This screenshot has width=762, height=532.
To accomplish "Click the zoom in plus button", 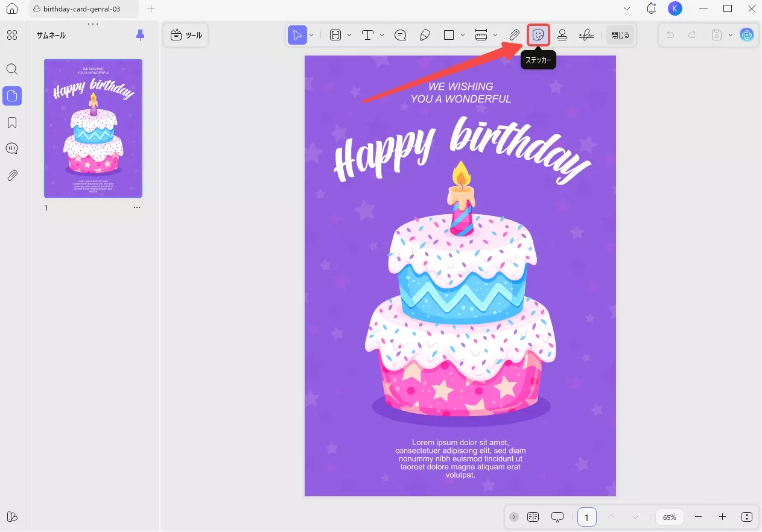I will coord(722,517).
